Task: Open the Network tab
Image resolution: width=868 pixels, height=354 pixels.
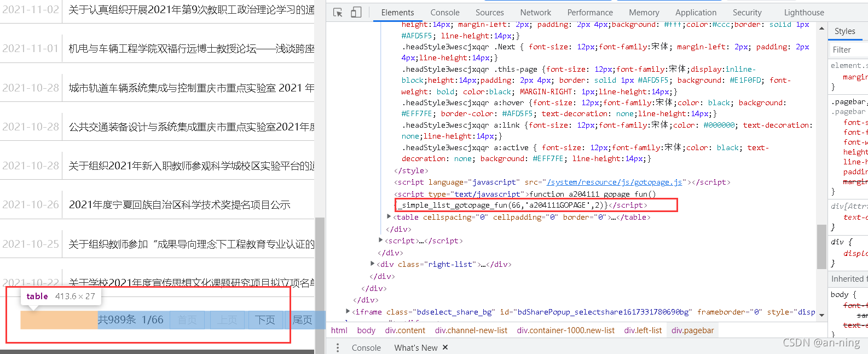Action: [x=535, y=12]
